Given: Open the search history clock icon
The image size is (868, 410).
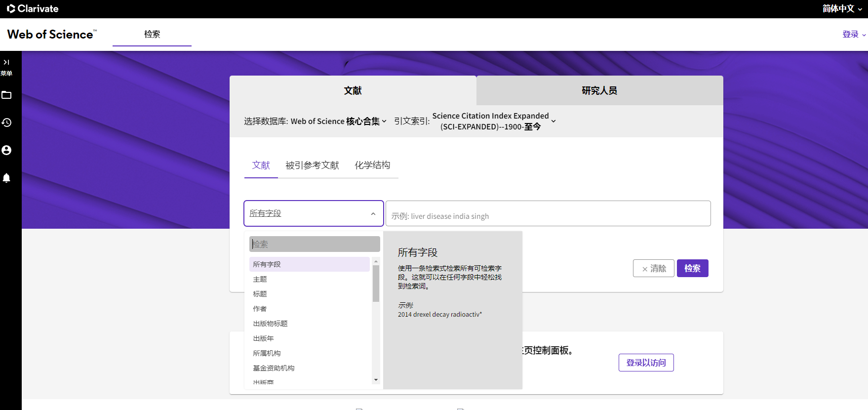Looking at the screenshot, I should tap(6, 123).
